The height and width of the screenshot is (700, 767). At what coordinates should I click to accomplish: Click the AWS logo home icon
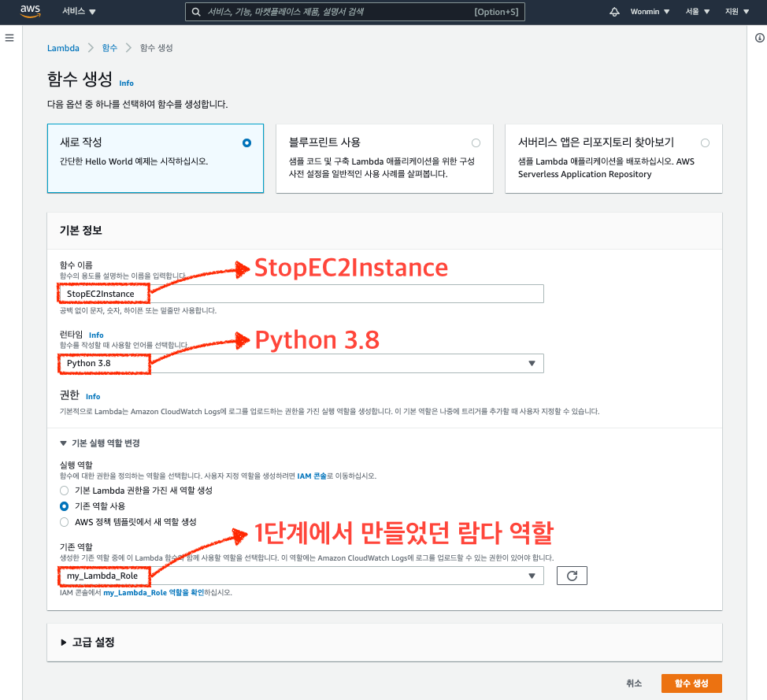31,11
